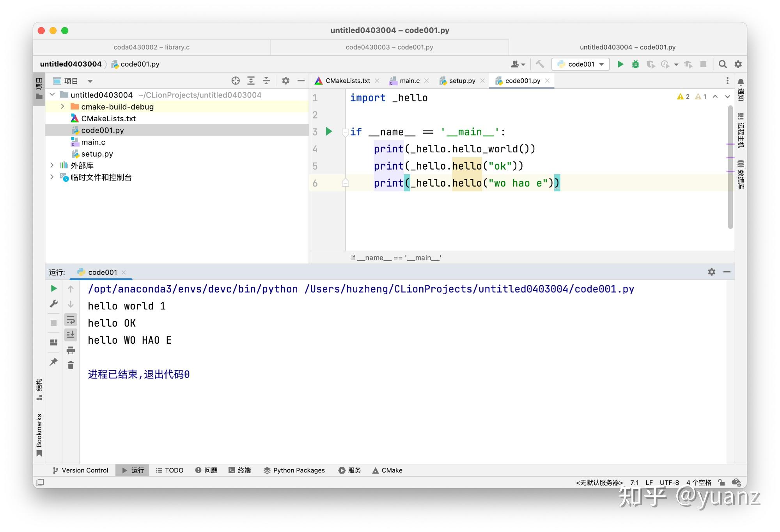Image resolution: width=780 pixels, height=532 pixels.
Task: Fold the if __name__ block
Action: (x=345, y=132)
